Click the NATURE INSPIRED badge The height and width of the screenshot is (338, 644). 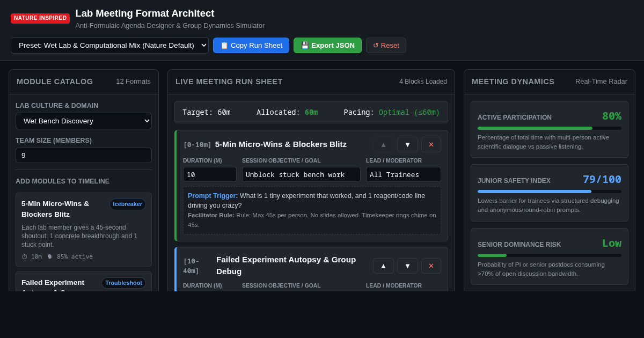click(40, 18)
